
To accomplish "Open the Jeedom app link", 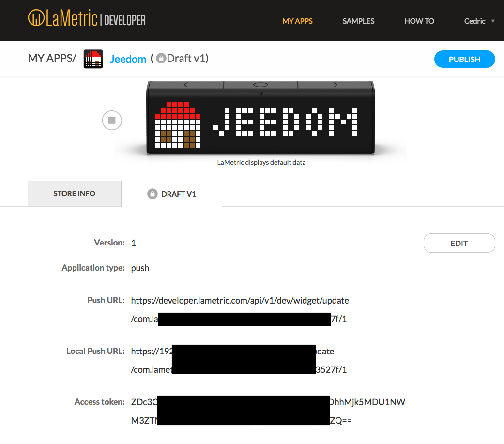I will [128, 59].
